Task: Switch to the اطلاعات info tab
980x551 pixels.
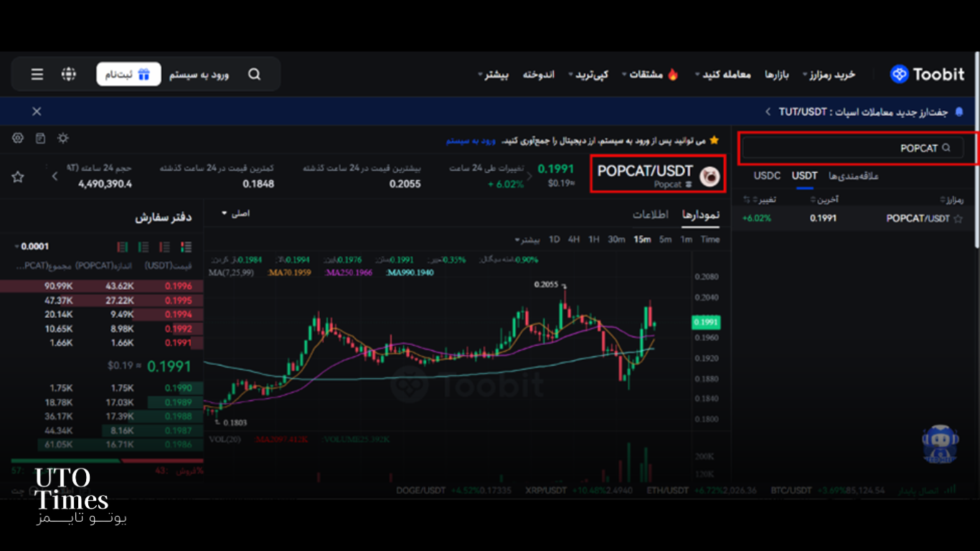Action: (650, 215)
